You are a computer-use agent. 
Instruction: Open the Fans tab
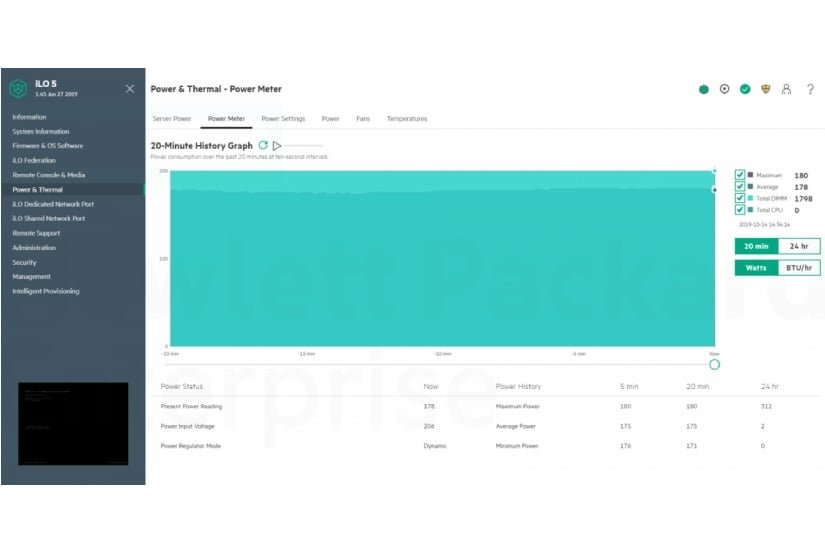363,119
